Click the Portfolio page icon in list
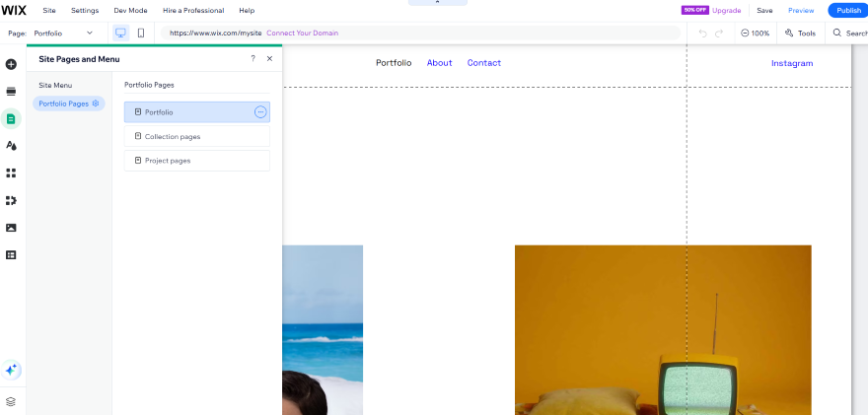Image resolution: width=868 pixels, height=415 pixels. (138, 111)
